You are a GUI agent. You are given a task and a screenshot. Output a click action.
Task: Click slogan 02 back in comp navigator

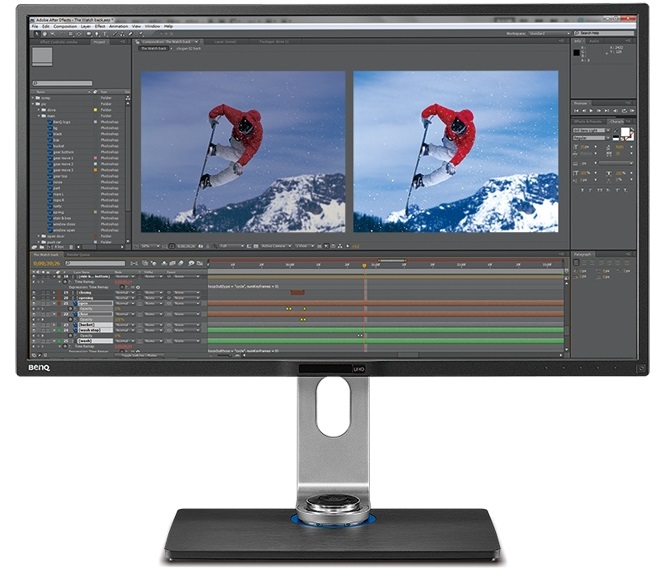(188, 48)
